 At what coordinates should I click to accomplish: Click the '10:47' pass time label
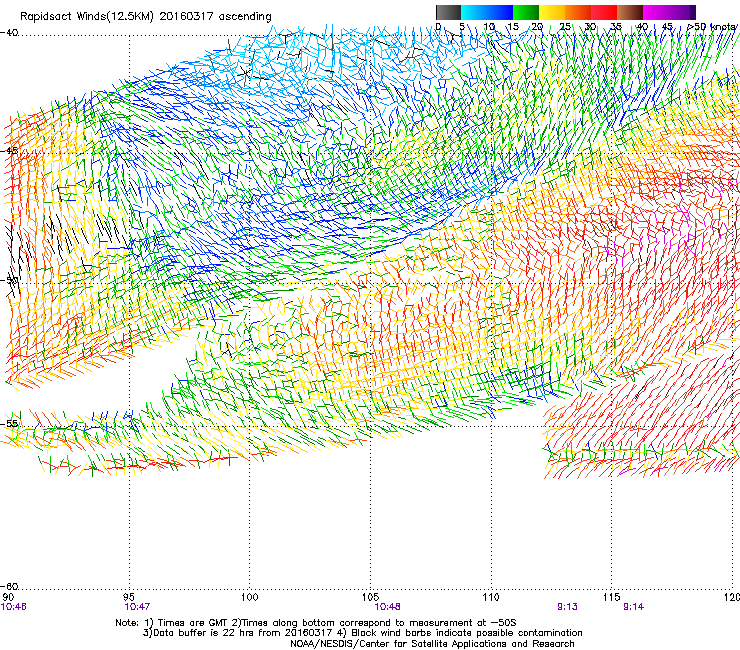pyautogui.click(x=137, y=607)
